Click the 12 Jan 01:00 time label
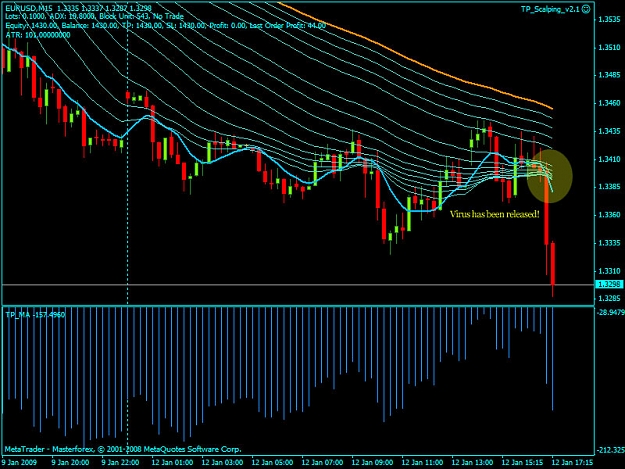Screen dimensions: 625x469 (172, 463)
